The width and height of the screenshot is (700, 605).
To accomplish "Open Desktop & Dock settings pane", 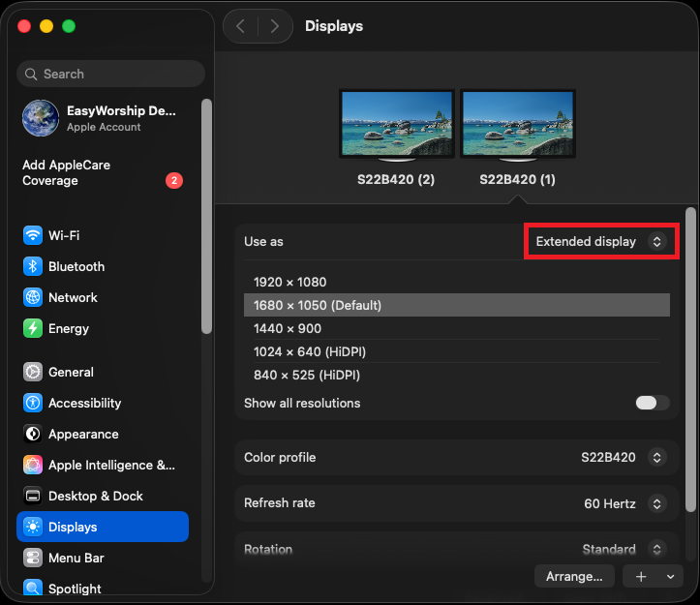I will tap(103, 496).
